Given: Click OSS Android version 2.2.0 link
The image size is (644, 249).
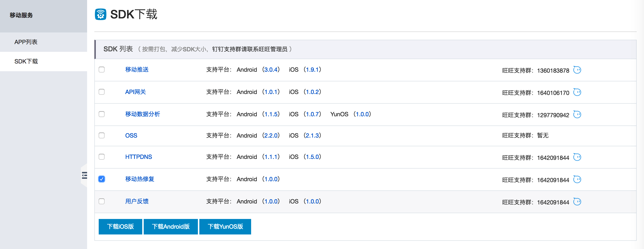Looking at the screenshot, I should click(271, 135).
